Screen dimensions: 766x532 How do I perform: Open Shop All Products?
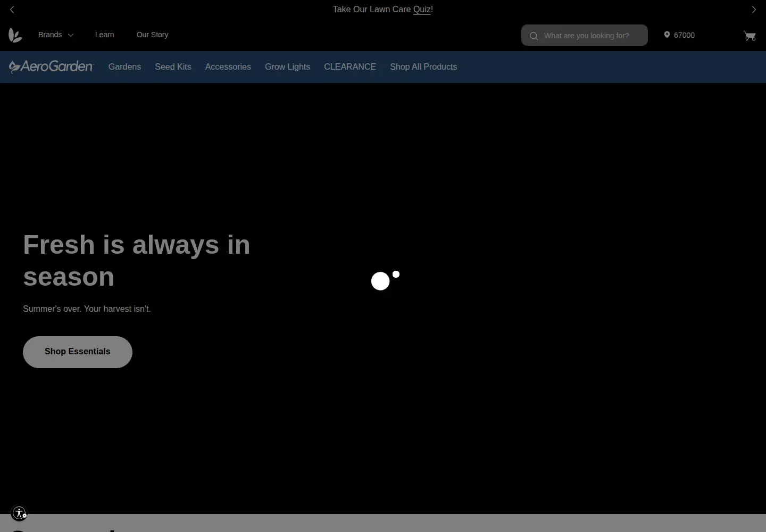tap(423, 66)
